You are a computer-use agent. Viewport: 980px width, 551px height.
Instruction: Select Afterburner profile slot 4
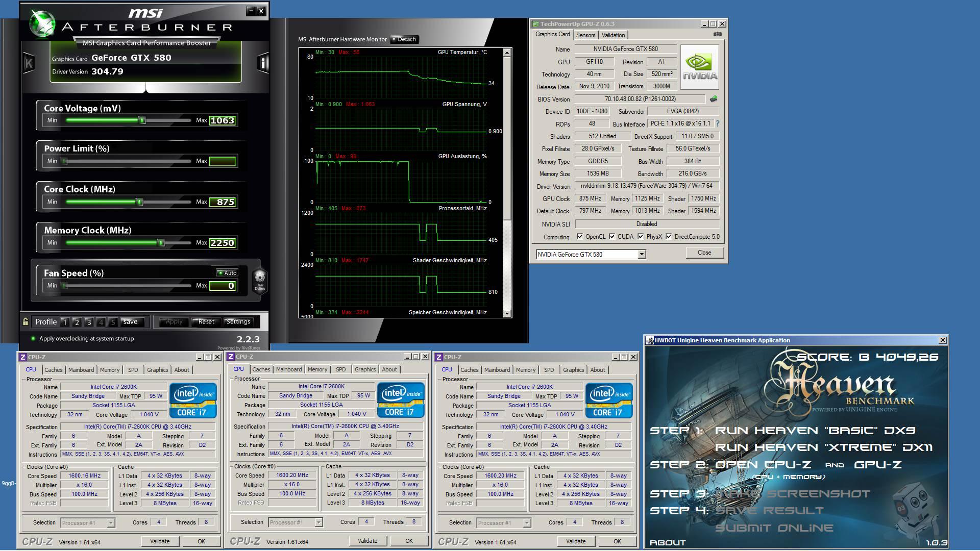pyautogui.click(x=101, y=322)
